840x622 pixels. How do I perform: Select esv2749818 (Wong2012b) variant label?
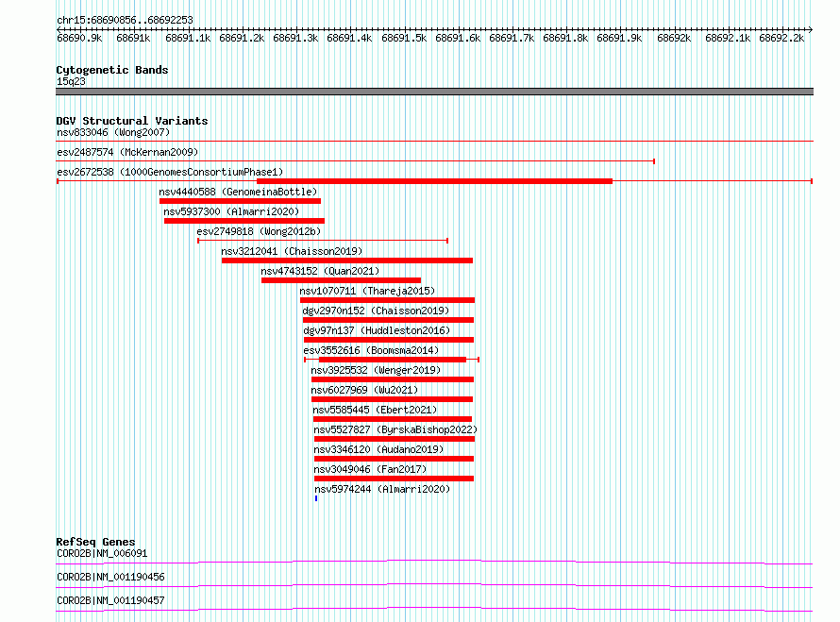pyautogui.click(x=259, y=231)
